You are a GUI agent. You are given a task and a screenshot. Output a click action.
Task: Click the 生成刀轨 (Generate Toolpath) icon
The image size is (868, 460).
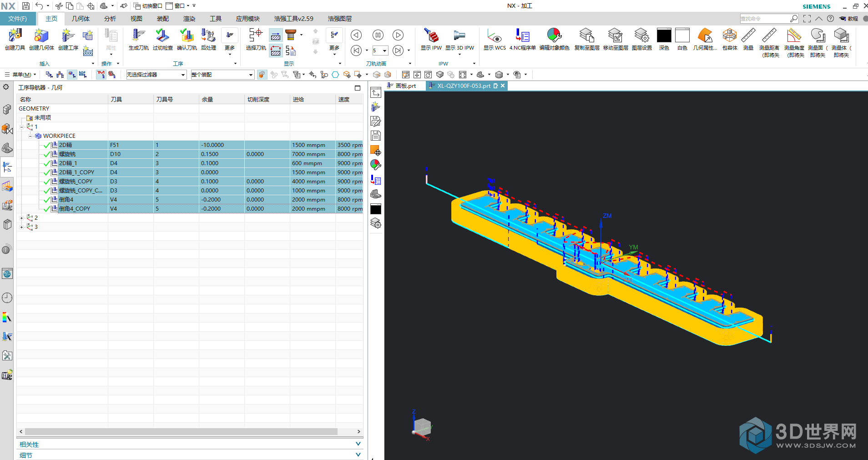(138, 39)
